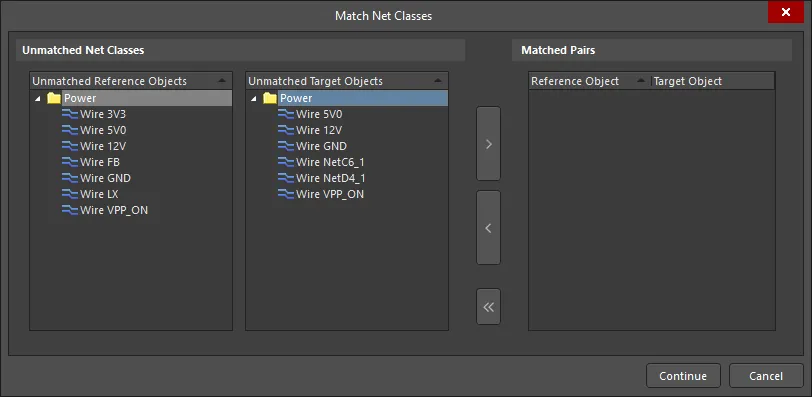Image resolution: width=812 pixels, height=397 pixels.
Task: Select Wire 3V3 text in reference list
Action: [103, 114]
